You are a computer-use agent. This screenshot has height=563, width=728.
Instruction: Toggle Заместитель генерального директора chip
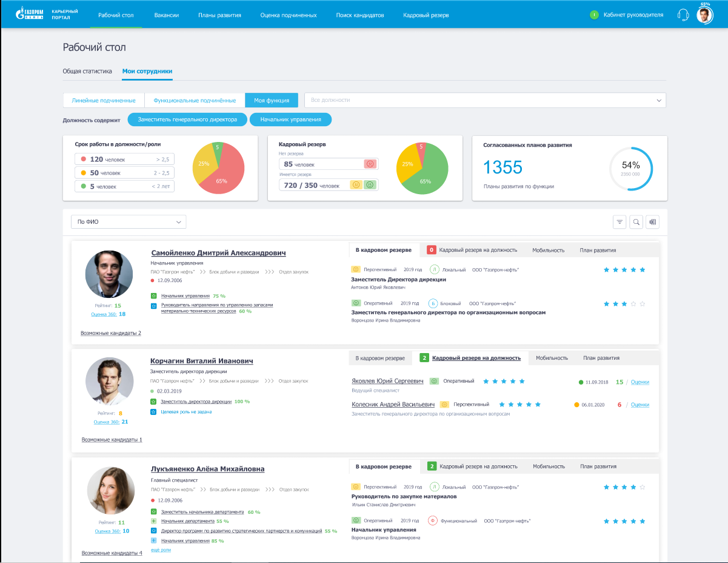(187, 120)
